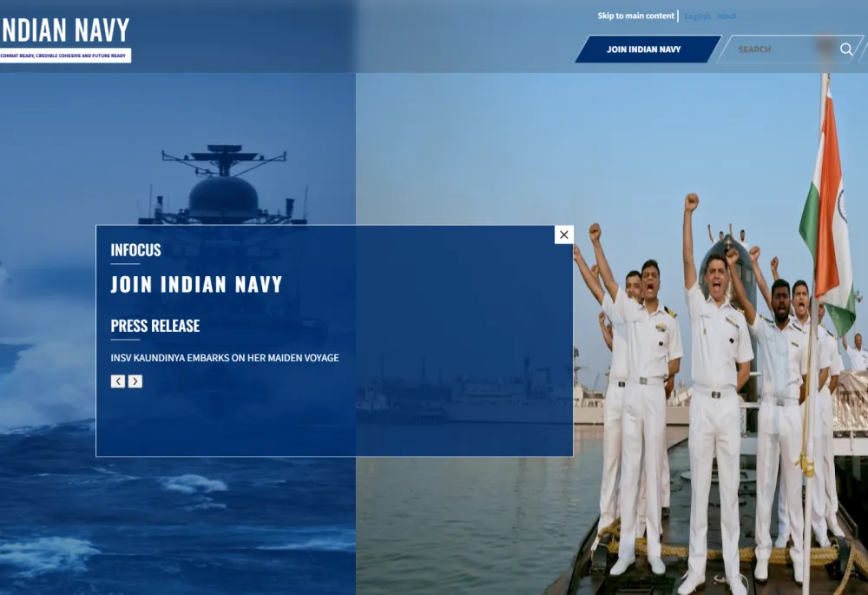Open INSV Kaundinya maiden voyage press release
Viewport: 868px width, 595px height.
point(225,358)
